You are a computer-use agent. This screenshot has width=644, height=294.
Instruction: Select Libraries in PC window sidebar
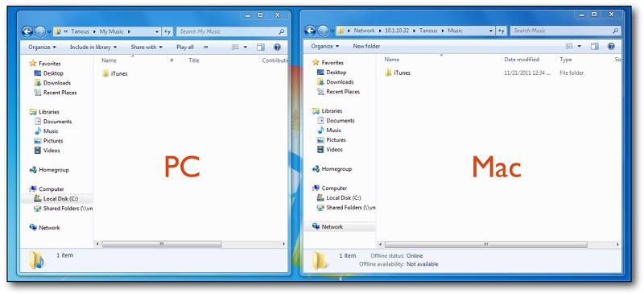point(44,112)
